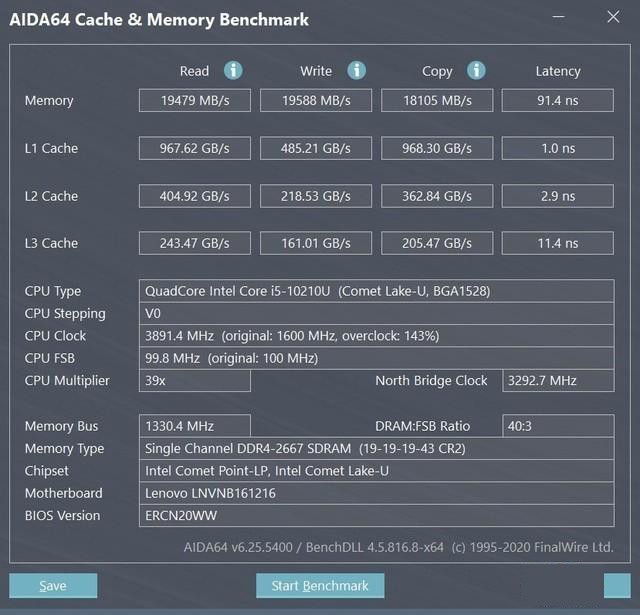Click the CPU Stepping value V0
Viewport: 640px width, 615px height.
pyautogui.click(x=377, y=313)
